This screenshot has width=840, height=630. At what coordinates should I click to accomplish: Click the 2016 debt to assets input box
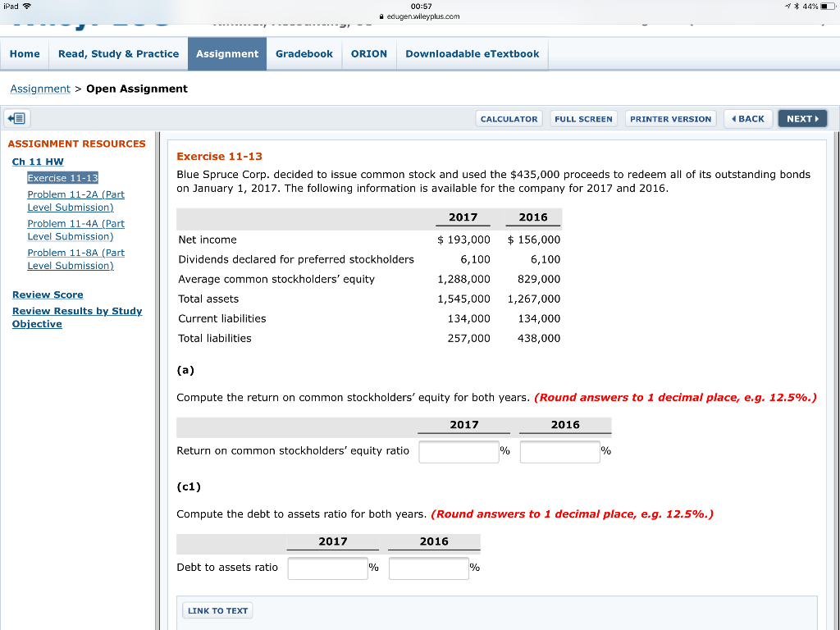click(428, 568)
